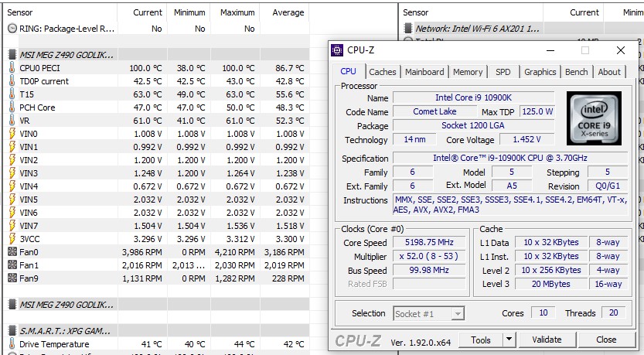This screenshot has height=355, width=644.
Task: Click the clock icon beside RING: Package-Level
Action: click(x=12, y=29)
